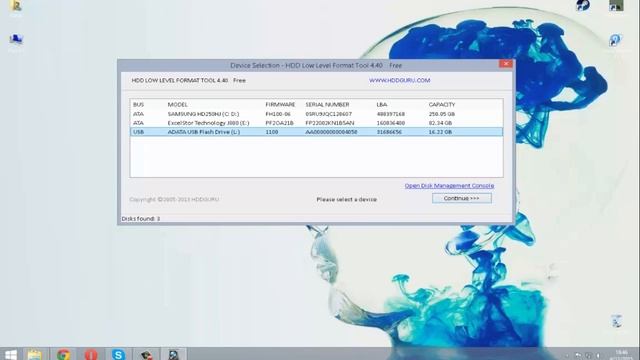Click the 488397168 LBA value
This screenshot has width=640, height=360.
click(x=391, y=114)
